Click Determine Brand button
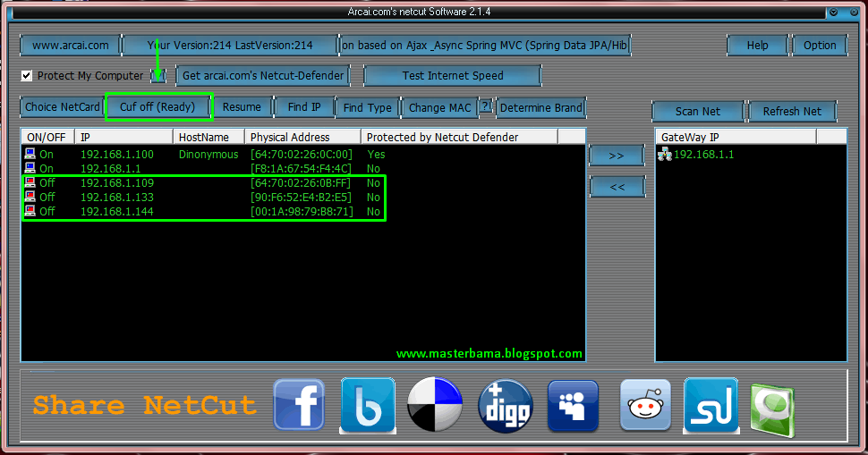Screen dimensions: 868x455 (540, 107)
